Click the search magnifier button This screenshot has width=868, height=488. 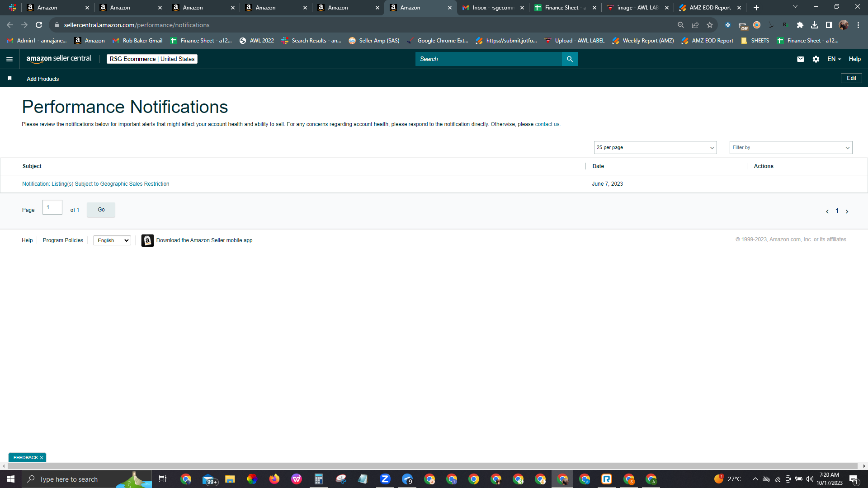(x=570, y=59)
